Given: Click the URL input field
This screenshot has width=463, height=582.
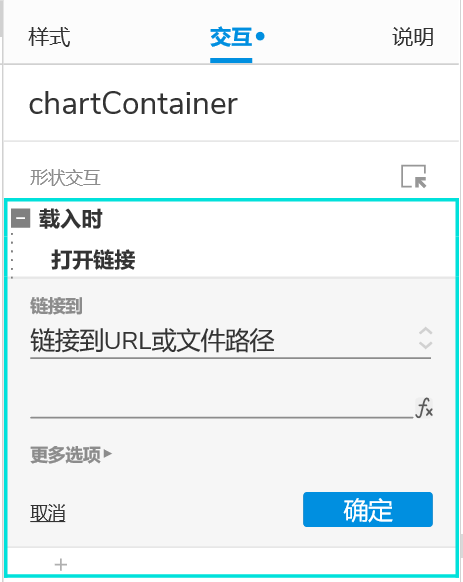Looking at the screenshot, I should coord(222,407).
